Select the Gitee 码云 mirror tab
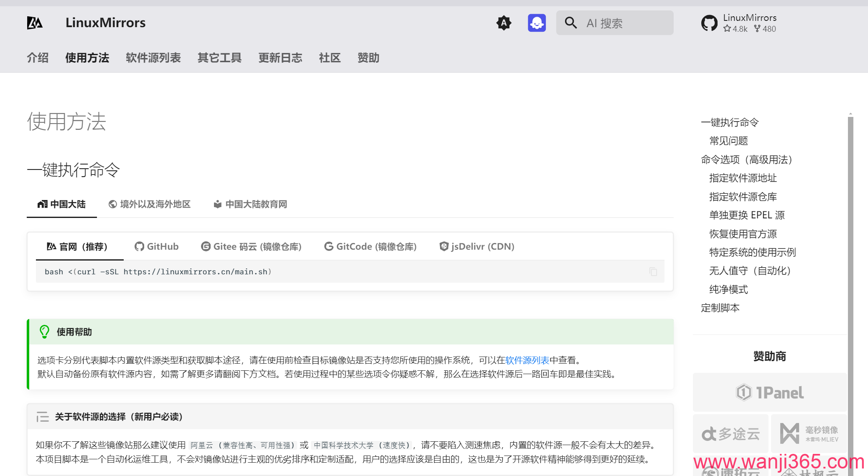 pyautogui.click(x=251, y=247)
